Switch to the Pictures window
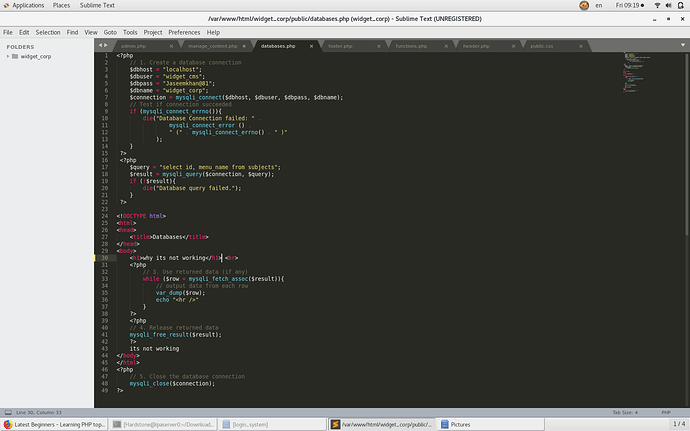 490,424
